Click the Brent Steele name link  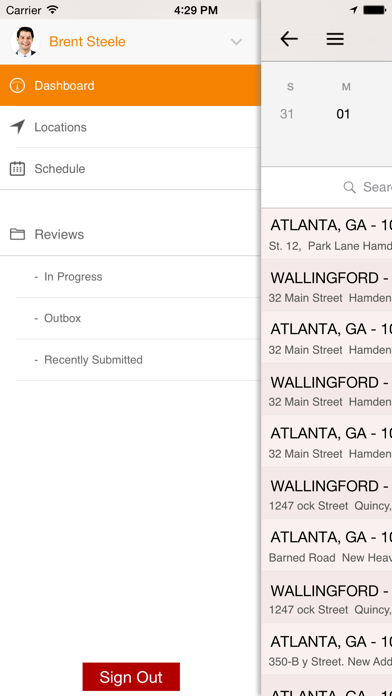87,42
